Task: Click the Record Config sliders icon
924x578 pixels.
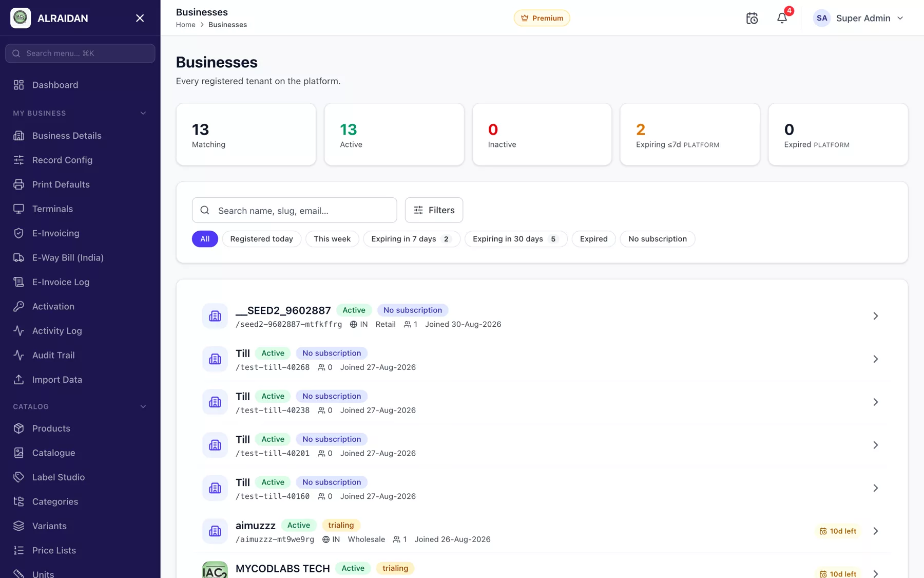Action: click(x=19, y=160)
